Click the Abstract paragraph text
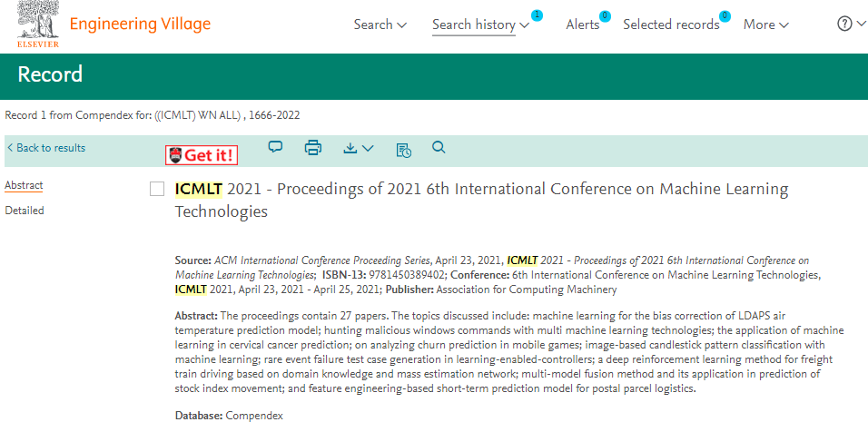The height and width of the screenshot is (432, 868). click(x=509, y=352)
